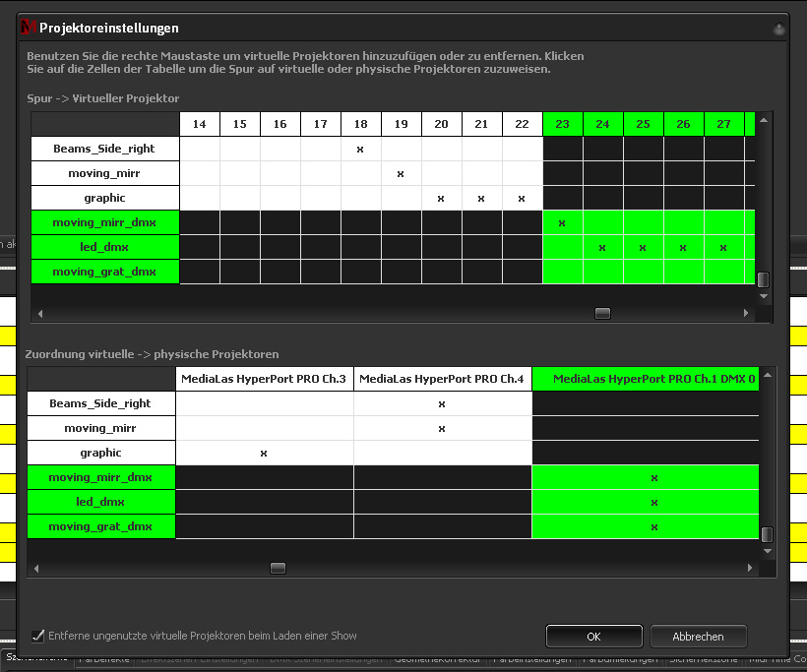Toggle moving_grat_dmx mapping to Ch.1 DMX

point(646,527)
